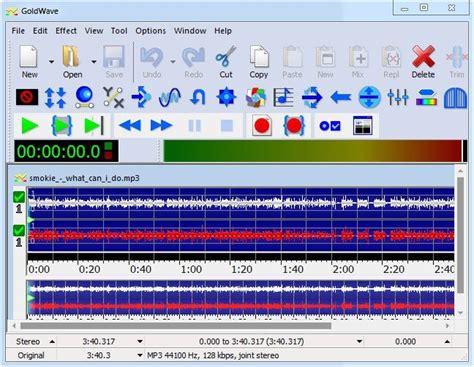Viewport: 474px width, 367px height.
Task: Open the 3:40.317 length dropdown arrow
Action: pos(140,342)
